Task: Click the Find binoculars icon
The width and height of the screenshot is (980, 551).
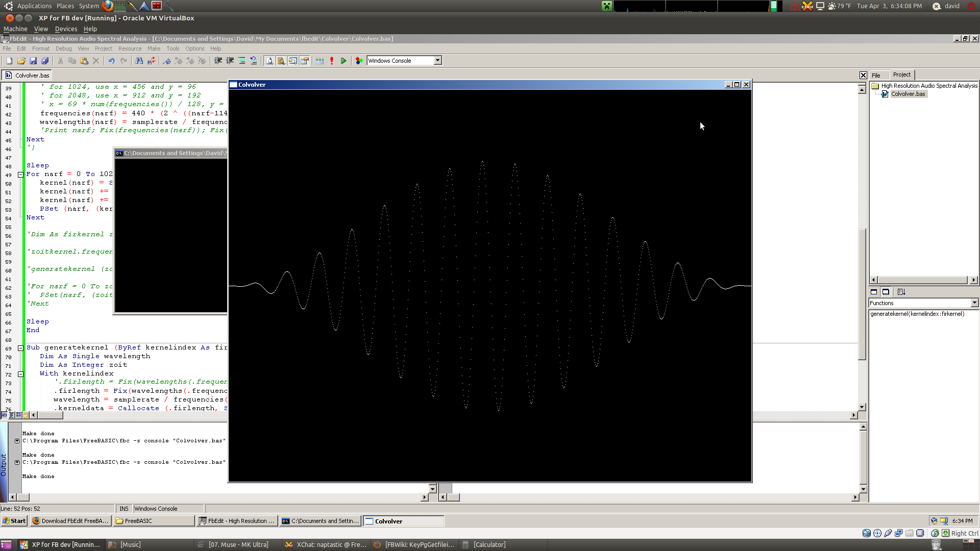Action: click(x=139, y=61)
